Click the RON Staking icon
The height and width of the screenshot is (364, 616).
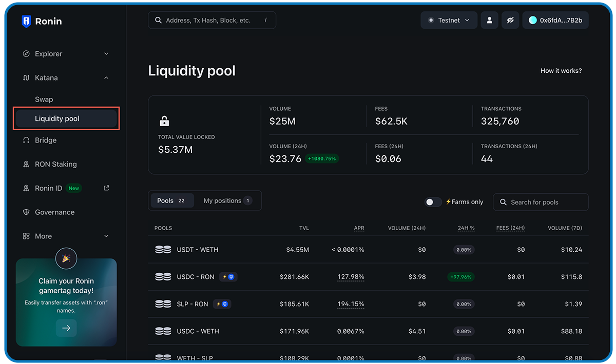click(26, 165)
